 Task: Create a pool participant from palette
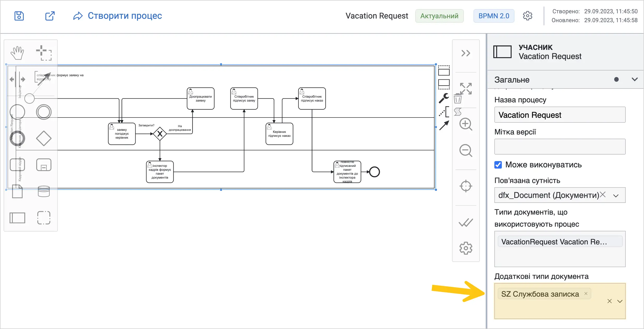coord(17,218)
